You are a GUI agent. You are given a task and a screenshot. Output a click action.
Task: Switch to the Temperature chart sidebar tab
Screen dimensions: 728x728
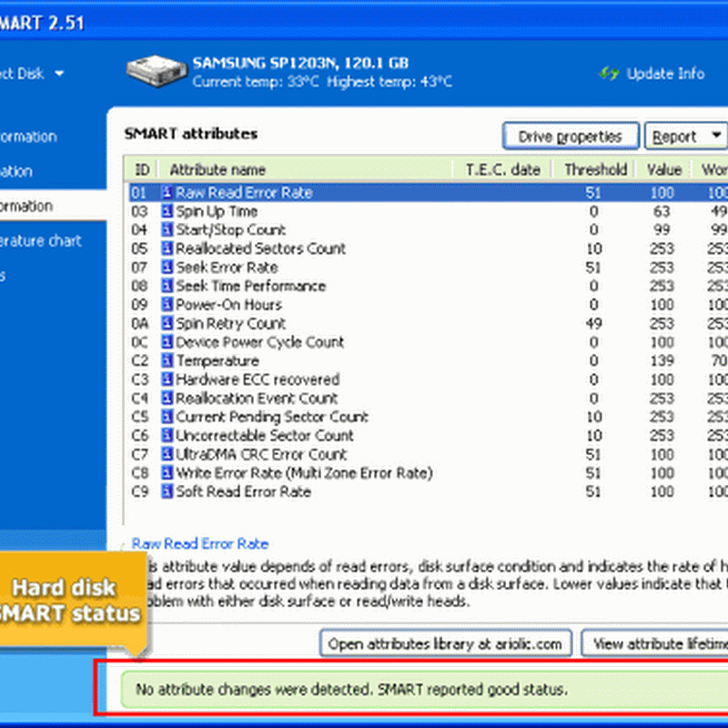(x=41, y=241)
